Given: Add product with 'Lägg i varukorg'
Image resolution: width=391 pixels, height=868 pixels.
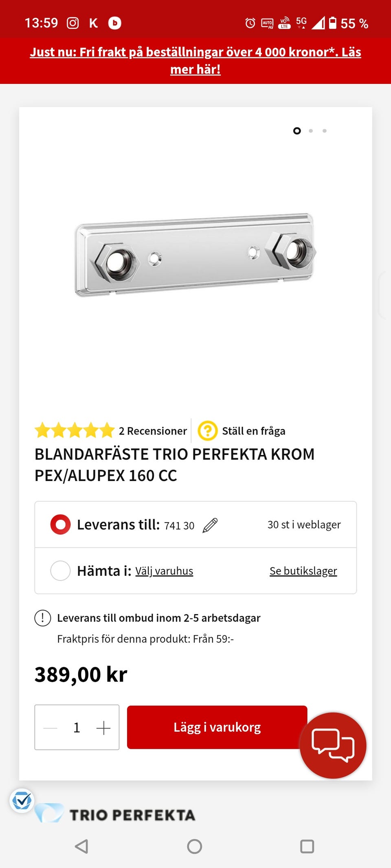Looking at the screenshot, I should 217,727.
